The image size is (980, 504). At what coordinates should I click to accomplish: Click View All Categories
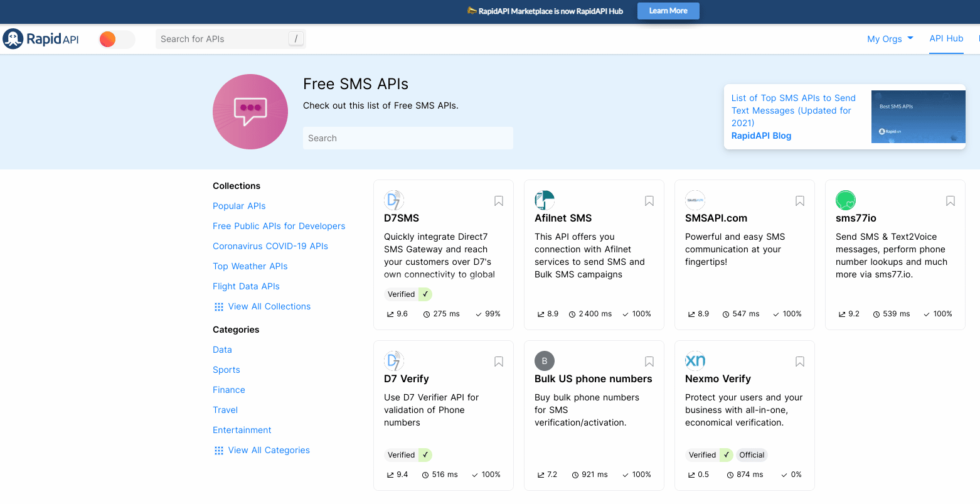click(269, 450)
